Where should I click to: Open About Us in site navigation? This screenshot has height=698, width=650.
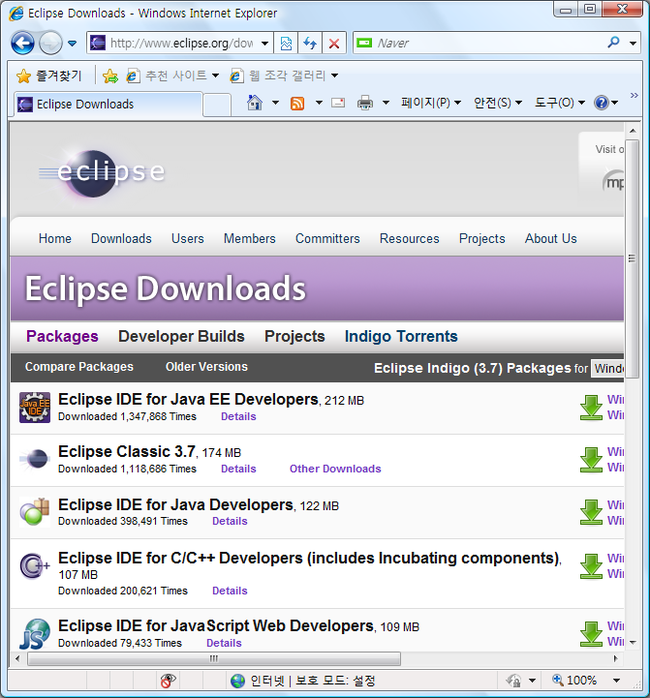551,239
